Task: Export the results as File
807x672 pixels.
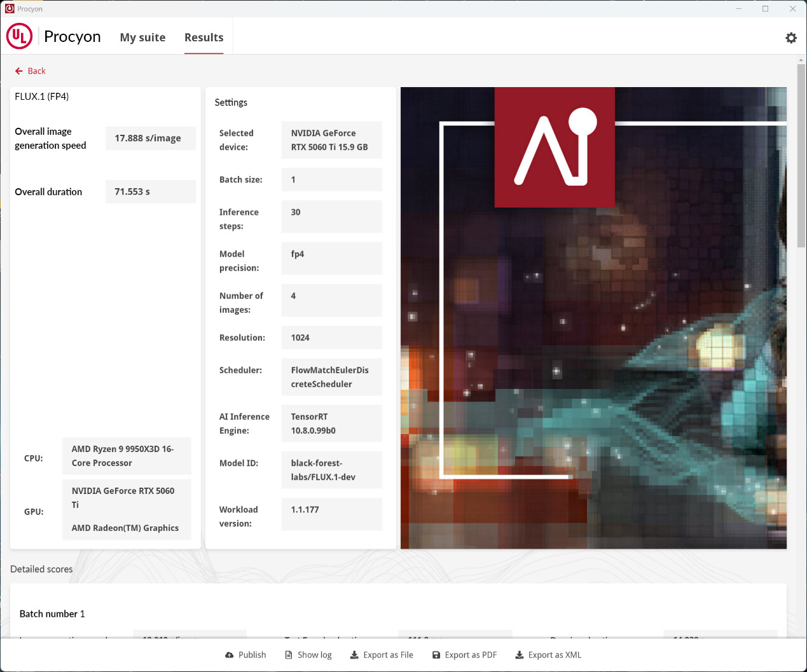Action: (x=382, y=655)
